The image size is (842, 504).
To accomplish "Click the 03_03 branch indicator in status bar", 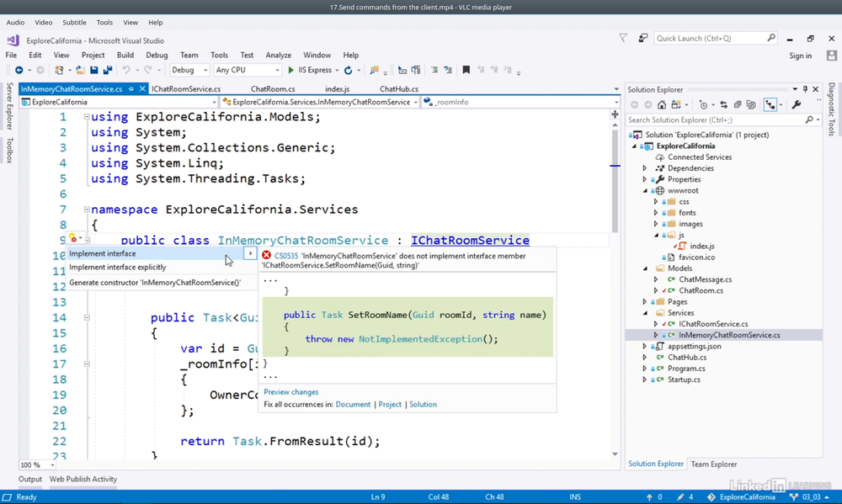I will pos(810,497).
